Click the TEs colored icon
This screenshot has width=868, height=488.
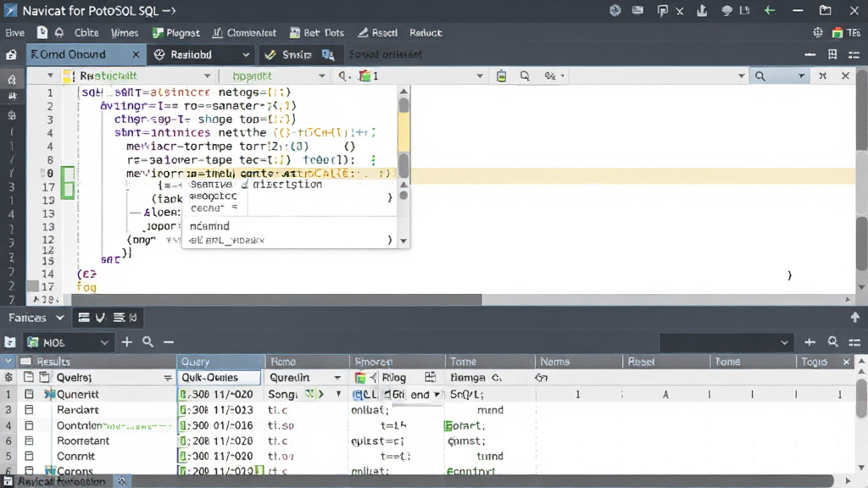pyautogui.click(x=837, y=33)
